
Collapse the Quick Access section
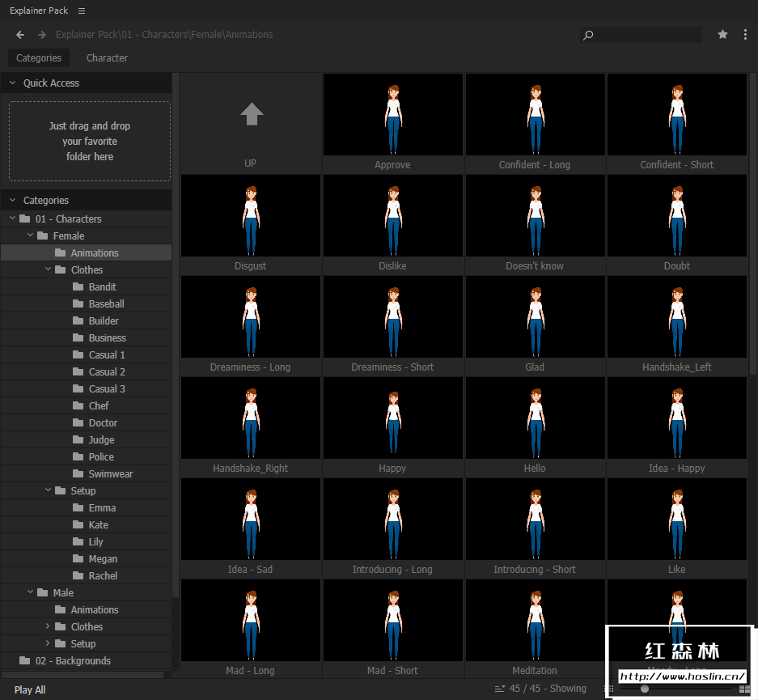(13, 83)
